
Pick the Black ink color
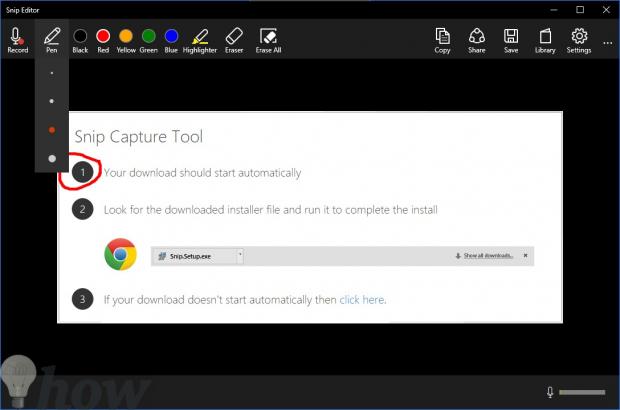[x=80, y=36]
